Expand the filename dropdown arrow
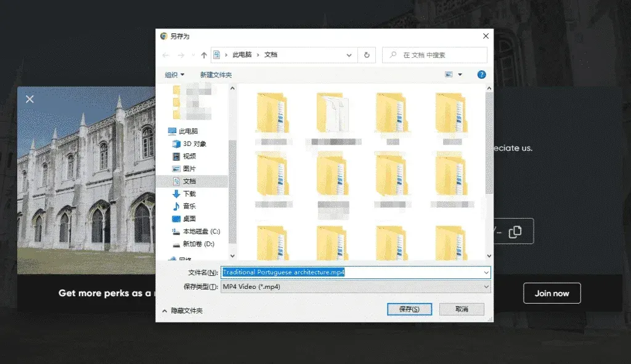The image size is (631, 364). [x=486, y=272]
